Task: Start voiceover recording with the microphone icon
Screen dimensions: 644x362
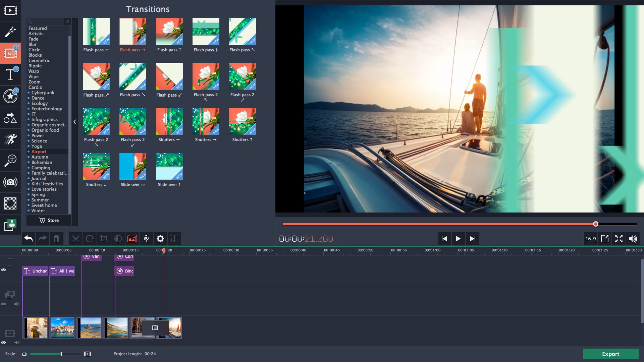Action: coord(146,239)
